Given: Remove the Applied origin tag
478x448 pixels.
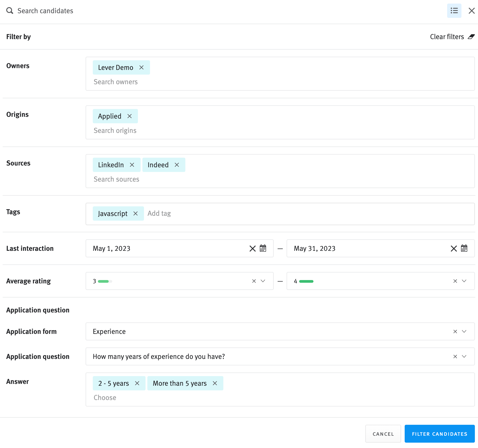Looking at the screenshot, I should point(130,116).
